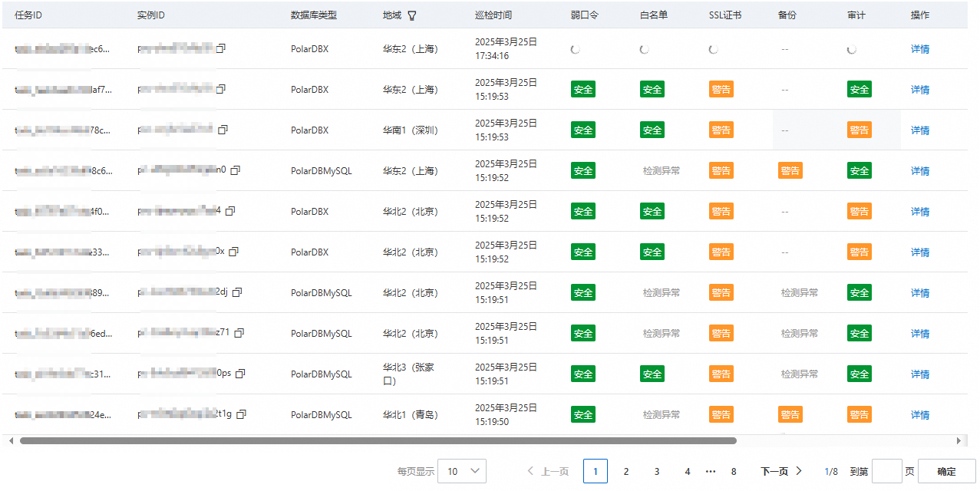
Task: Open 详情 for the instance ending z71
Action: pos(920,334)
